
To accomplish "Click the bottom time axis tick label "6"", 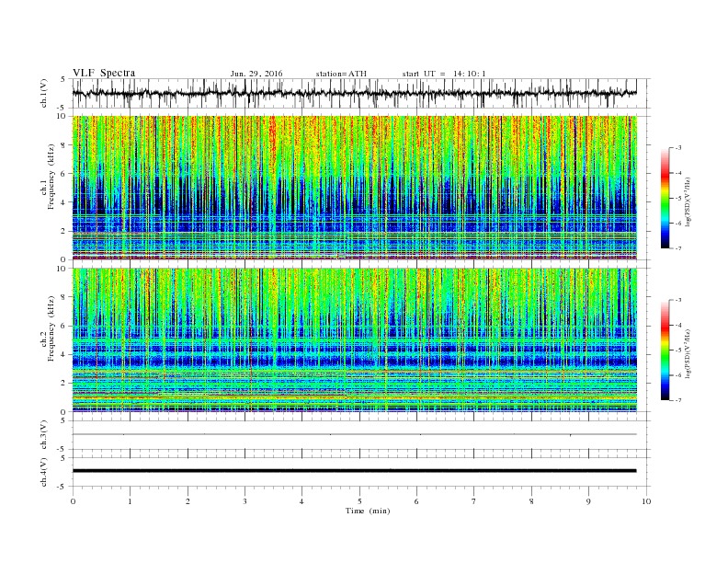I will click(x=416, y=501).
